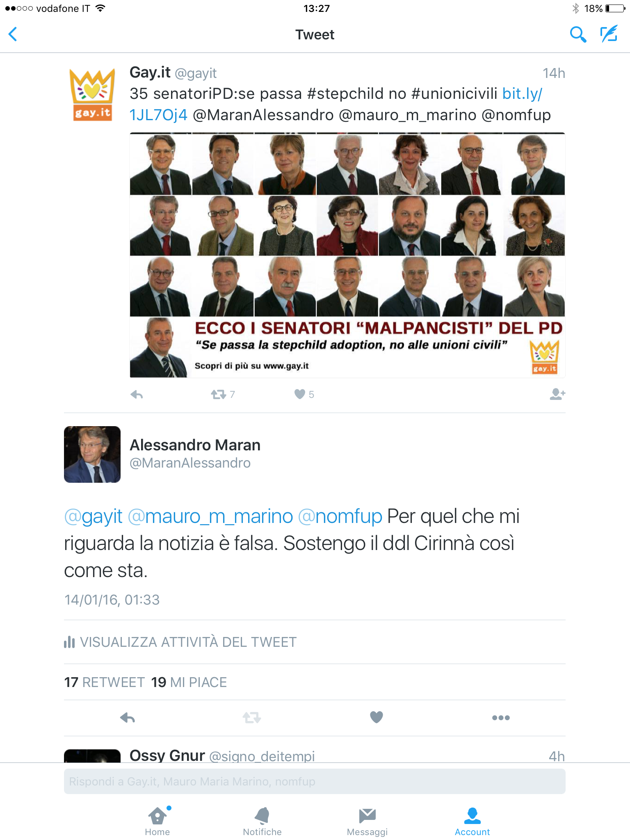Open the @mauro_m_marino mention in reply
The width and height of the screenshot is (630, 840).
tap(210, 516)
